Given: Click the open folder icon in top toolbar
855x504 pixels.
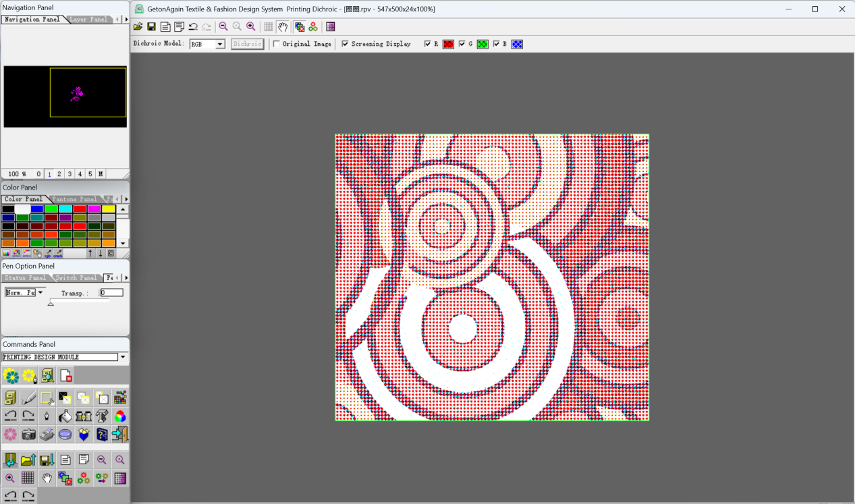Looking at the screenshot, I should point(138,27).
